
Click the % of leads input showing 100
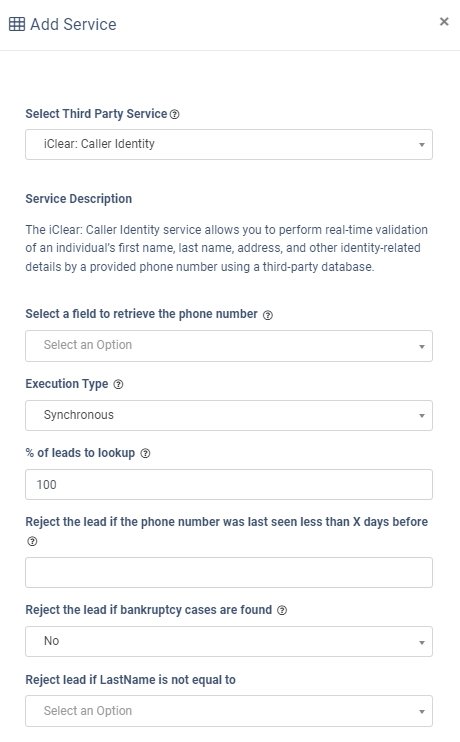pos(229,485)
